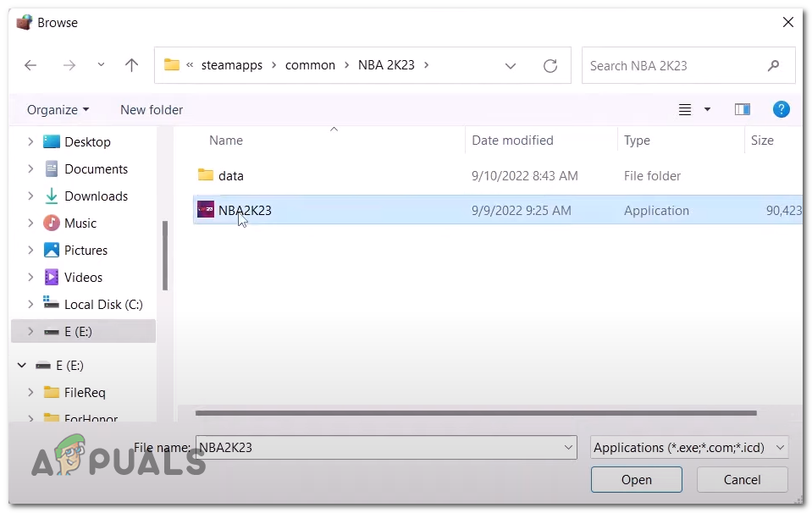This screenshot has height=513, width=812.
Task: Click the navigation pane vertical scrollbar
Action: [165, 255]
